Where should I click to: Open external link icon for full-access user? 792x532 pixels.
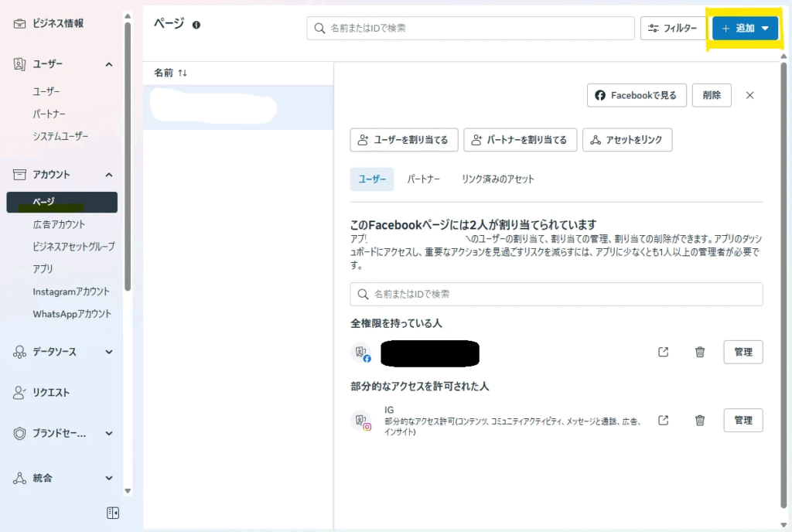663,352
